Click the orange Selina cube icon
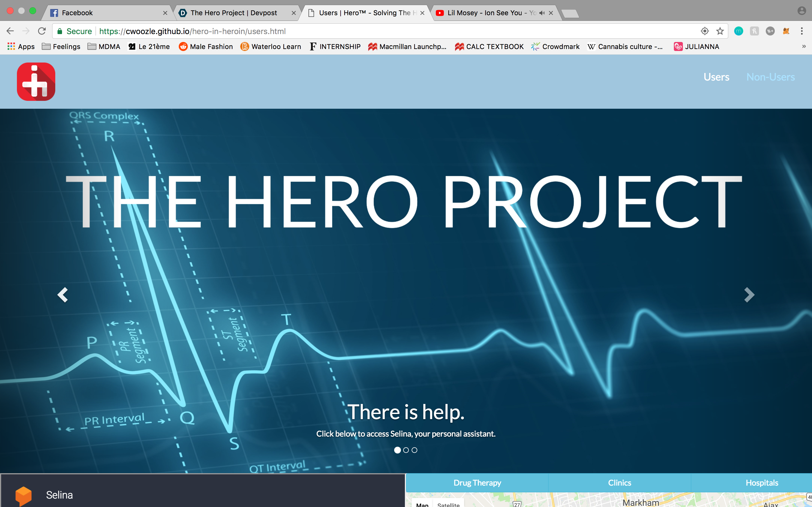Image resolution: width=812 pixels, height=507 pixels. pyautogui.click(x=23, y=496)
